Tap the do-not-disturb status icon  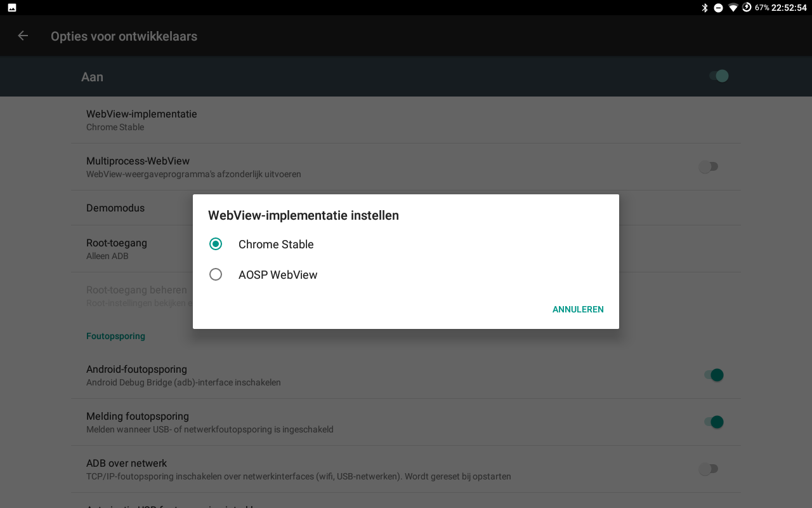click(x=719, y=8)
